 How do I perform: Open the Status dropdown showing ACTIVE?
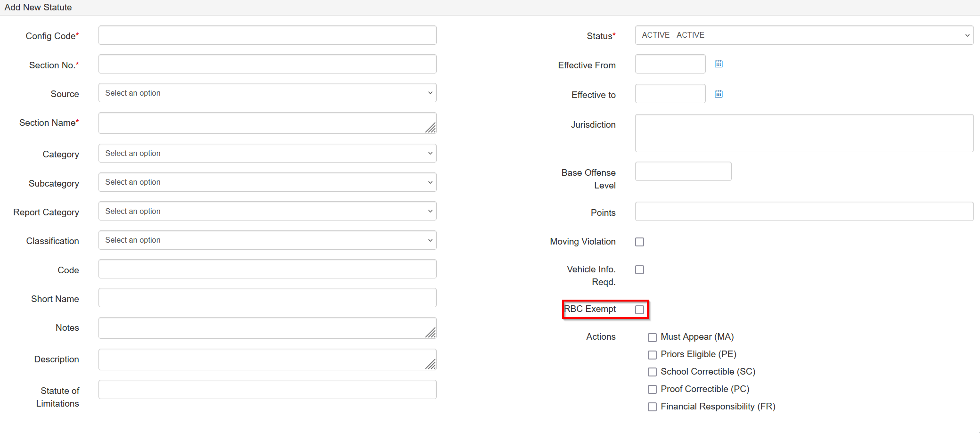[804, 35]
